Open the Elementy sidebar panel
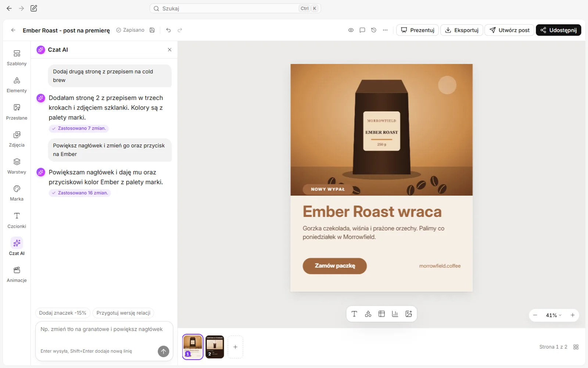Screen dimensions: 588x368 pos(17,85)
